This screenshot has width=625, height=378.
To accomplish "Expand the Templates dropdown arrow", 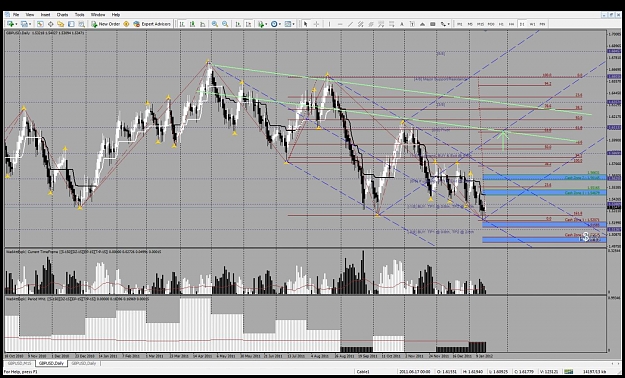I will [x=294, y=24].
